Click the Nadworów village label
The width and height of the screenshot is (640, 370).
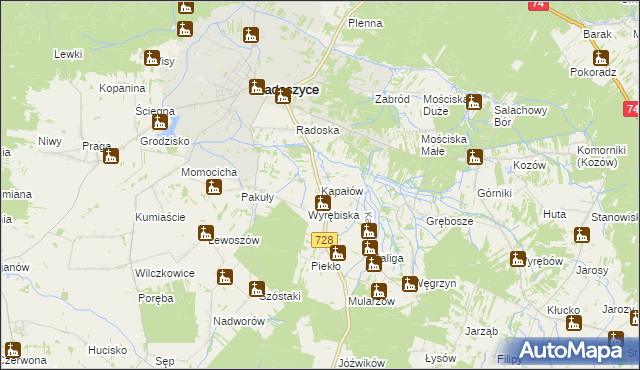coord(239,321)
